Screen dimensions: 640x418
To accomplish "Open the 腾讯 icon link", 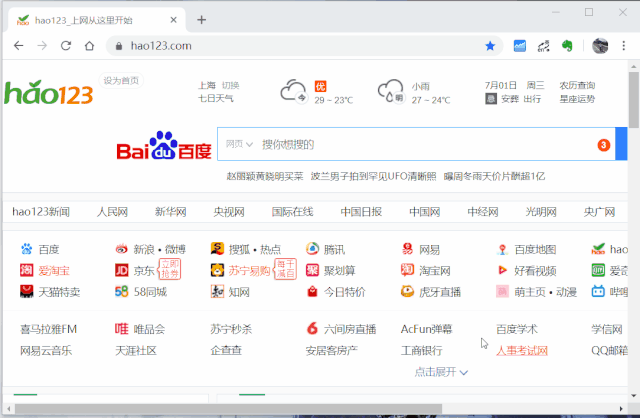I will coord(312,248).
